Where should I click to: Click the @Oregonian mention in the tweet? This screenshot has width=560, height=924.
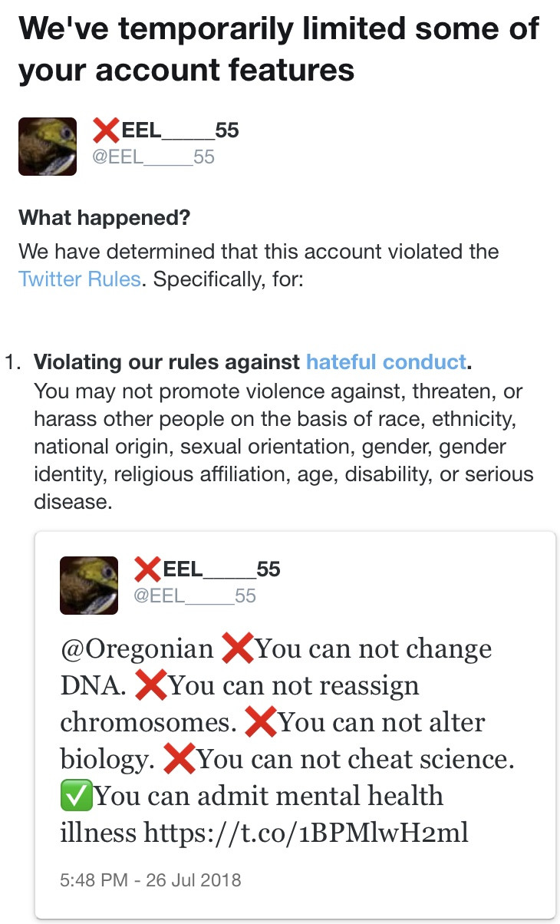[x=137, y=649]
